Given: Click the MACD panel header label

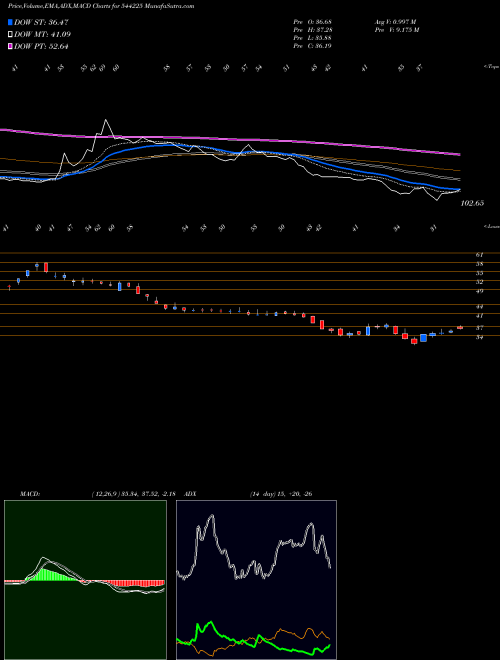Looking at the screenshot, I should coord(30,494).
